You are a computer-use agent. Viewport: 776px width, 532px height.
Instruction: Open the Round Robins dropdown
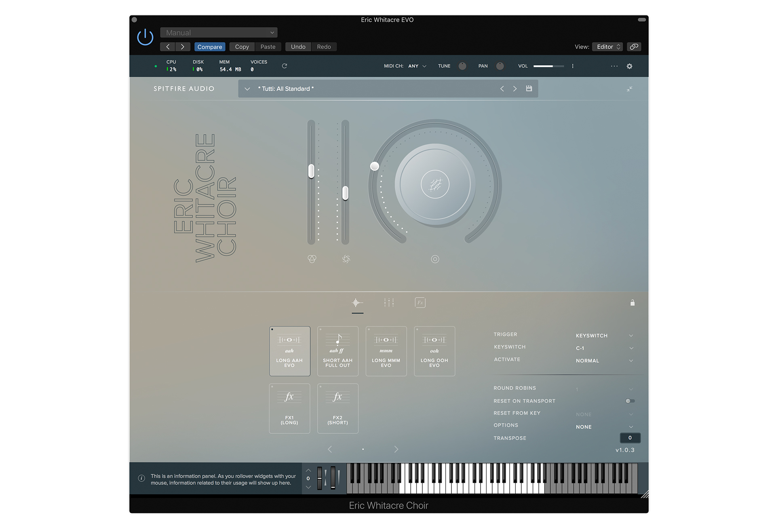pyautogui.click(x=604, y=389)
